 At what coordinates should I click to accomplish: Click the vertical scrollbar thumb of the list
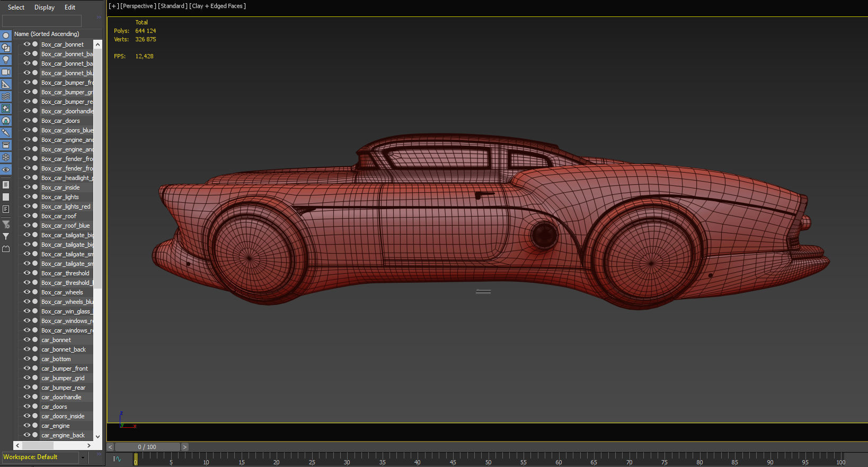pyautogui.click(x=98, y=168)
